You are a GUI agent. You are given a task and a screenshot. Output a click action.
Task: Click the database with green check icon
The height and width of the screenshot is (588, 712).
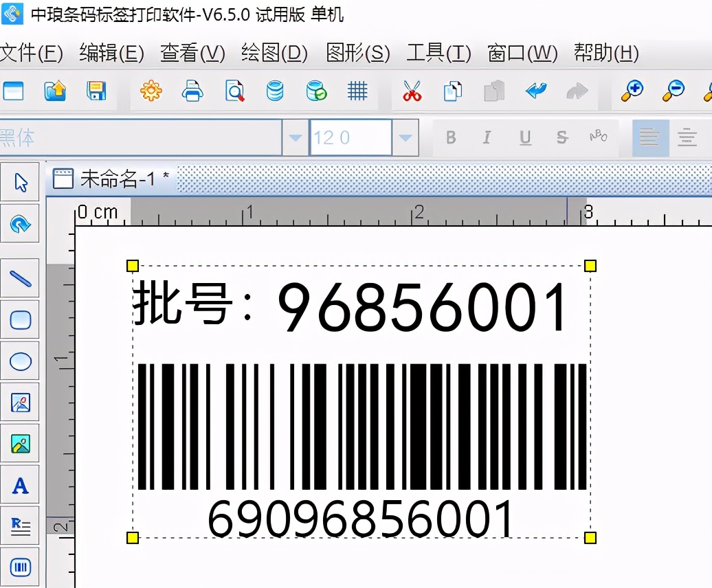click(x=317, y=91)
